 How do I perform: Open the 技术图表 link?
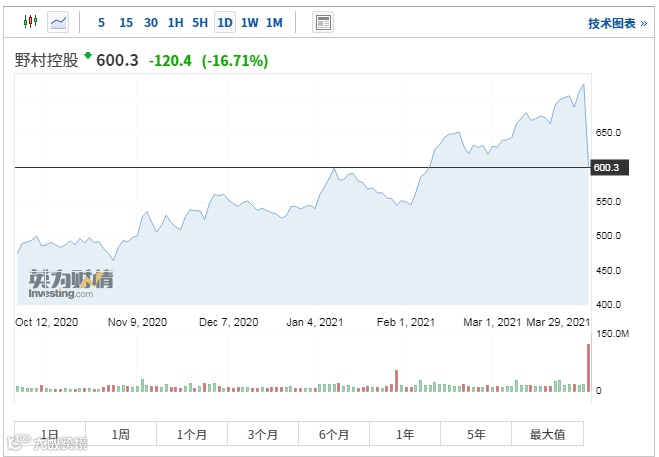(617, 23)
